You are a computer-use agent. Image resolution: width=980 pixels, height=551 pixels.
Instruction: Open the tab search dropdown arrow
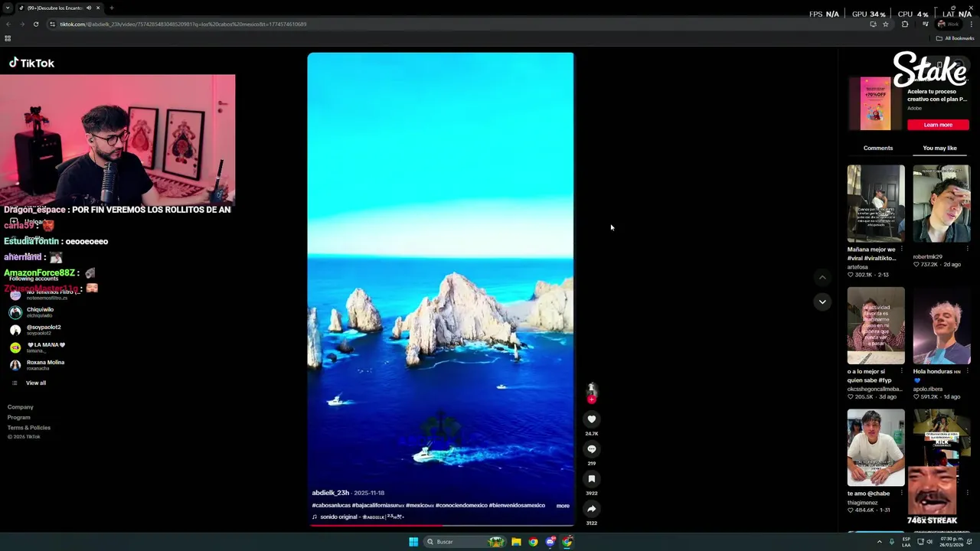(x=7, y=8)
